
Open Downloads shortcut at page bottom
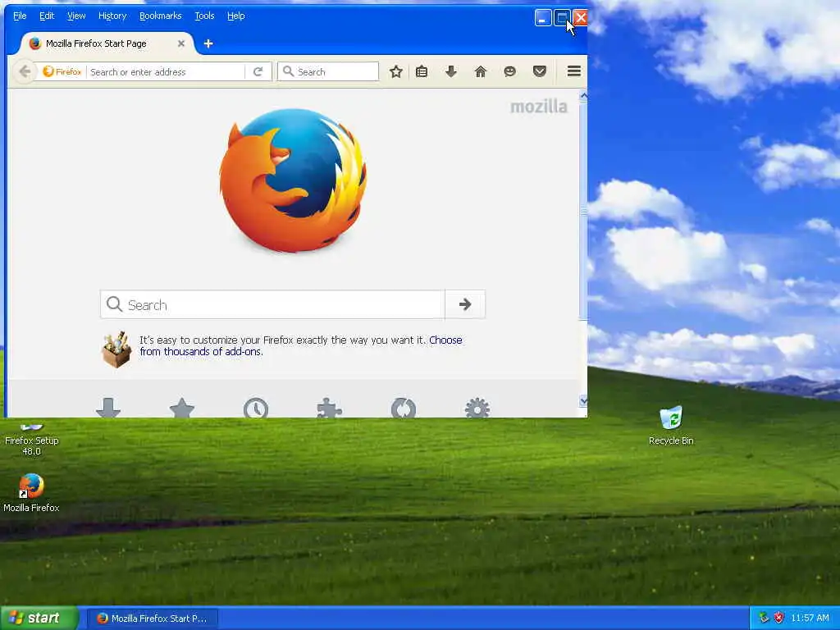(108, 408)
